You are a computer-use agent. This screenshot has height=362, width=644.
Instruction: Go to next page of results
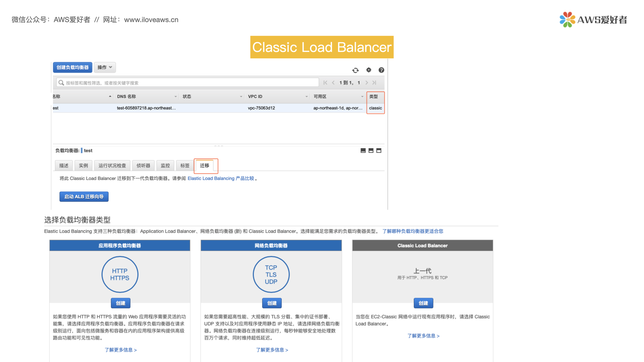point(367,82)
